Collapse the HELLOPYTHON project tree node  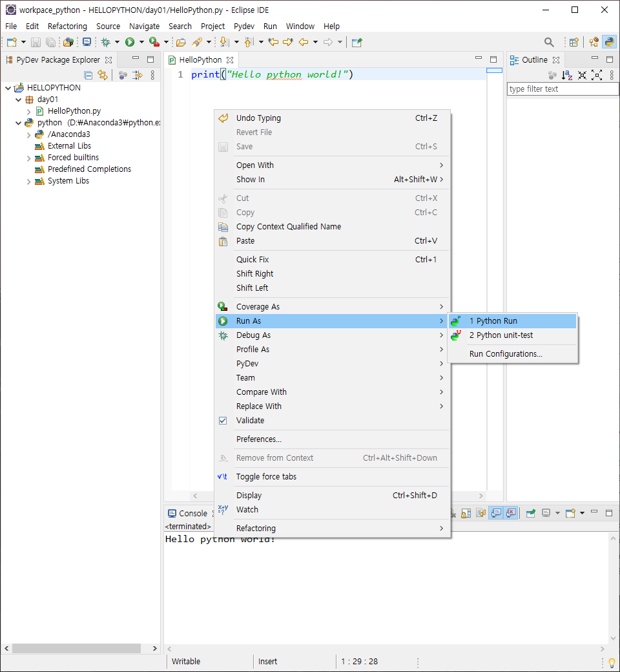[x=8, y=88]
